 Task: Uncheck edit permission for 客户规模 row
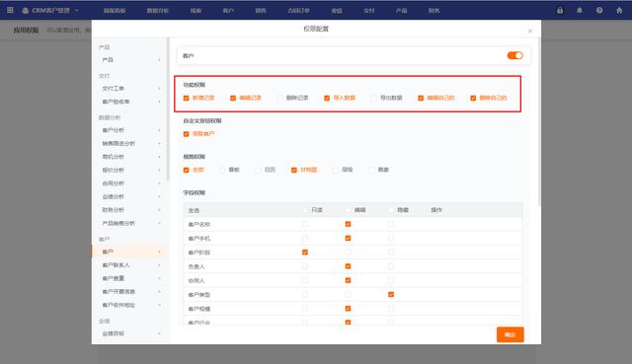tap(349, 309)
